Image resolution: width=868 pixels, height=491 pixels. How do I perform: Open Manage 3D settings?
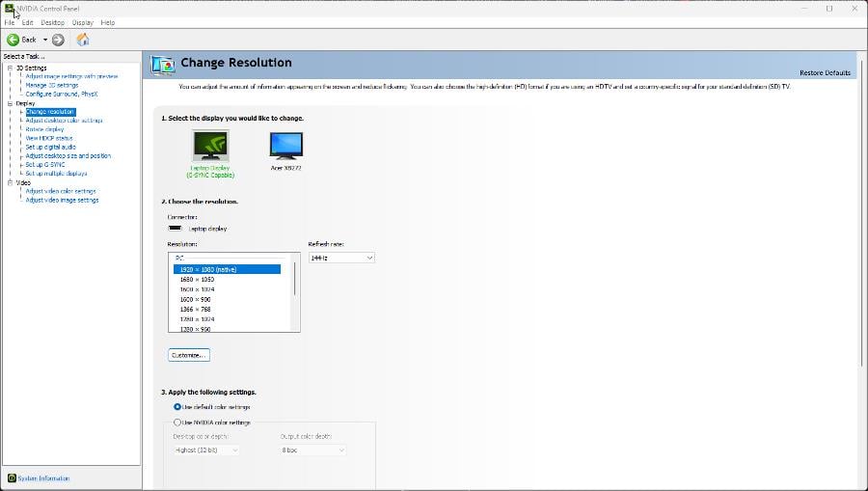click(52, 85)
